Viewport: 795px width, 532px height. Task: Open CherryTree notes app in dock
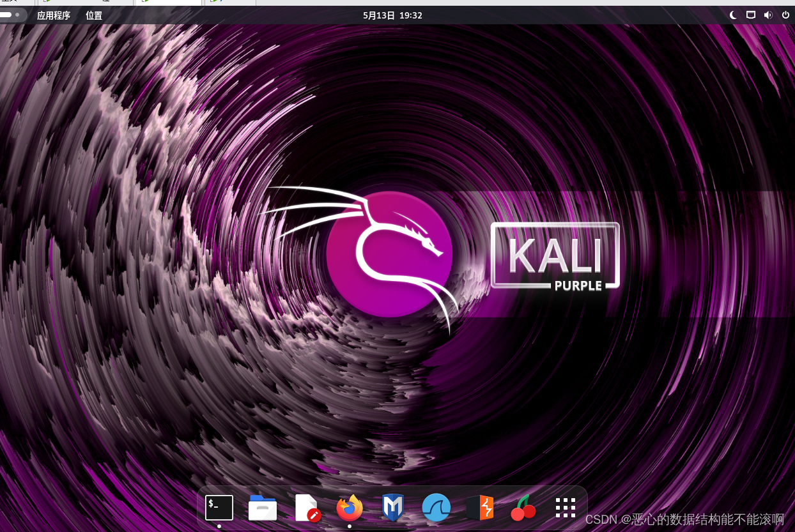click(x=523, y=508)
